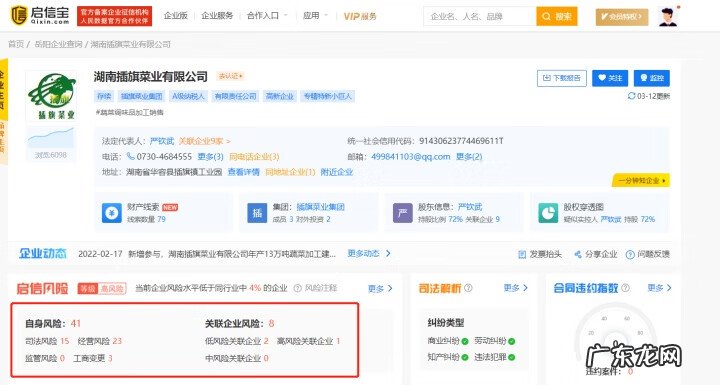Open the 2022-02-17 企业动态 news item
The height and width of the screenshot is (385, 720).
(207, 254)
